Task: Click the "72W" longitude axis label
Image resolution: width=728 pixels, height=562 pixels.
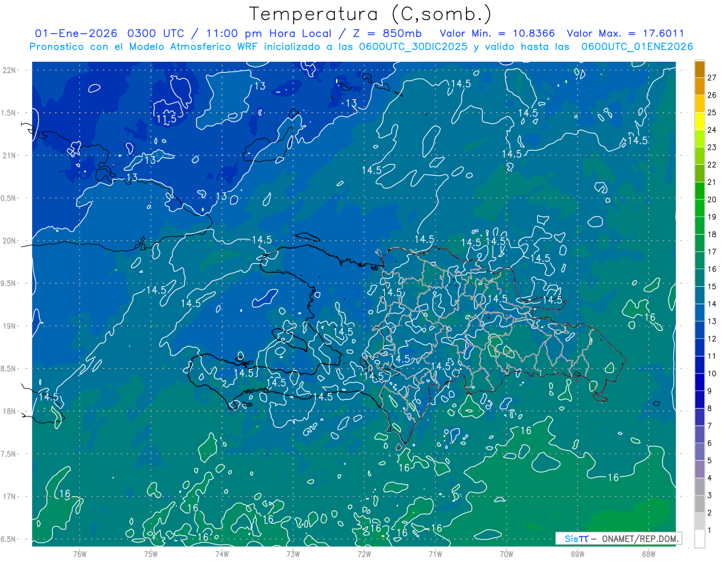Action: 364,554
